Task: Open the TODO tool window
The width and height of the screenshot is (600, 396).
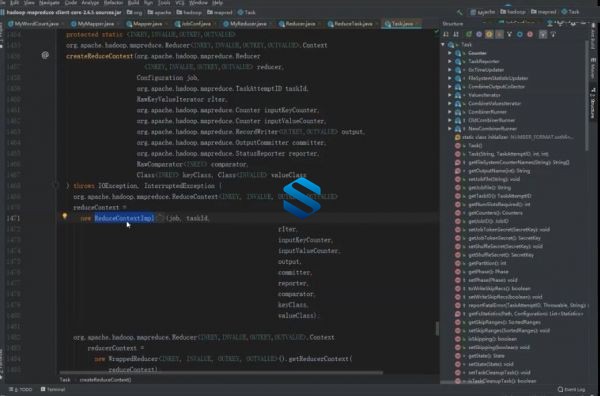Action: click(x=21, y=389)
